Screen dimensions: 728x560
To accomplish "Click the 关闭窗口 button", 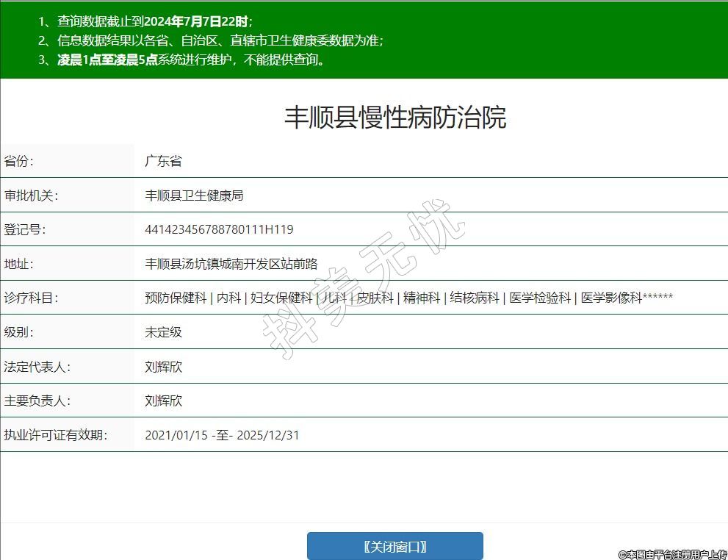I will pyautogui.click(x=394, y=546).
